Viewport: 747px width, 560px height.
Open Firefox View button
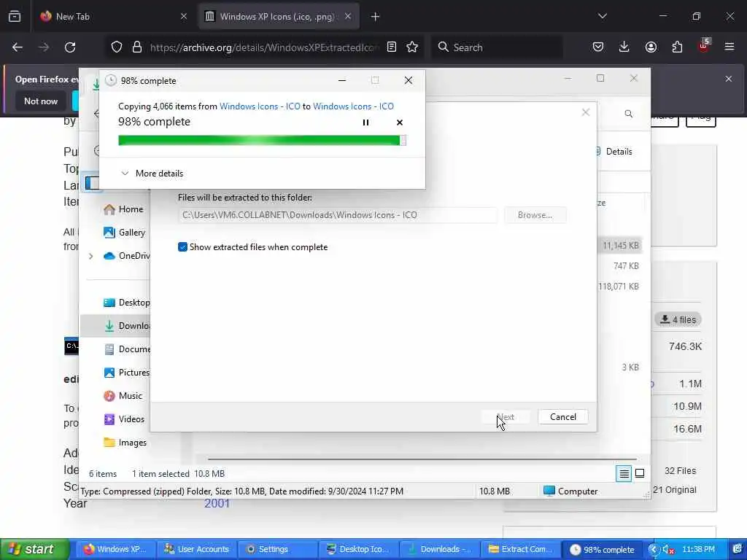15,17
